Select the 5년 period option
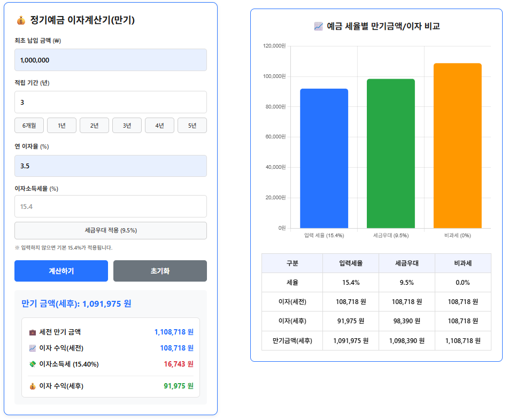 pos(192,125)
